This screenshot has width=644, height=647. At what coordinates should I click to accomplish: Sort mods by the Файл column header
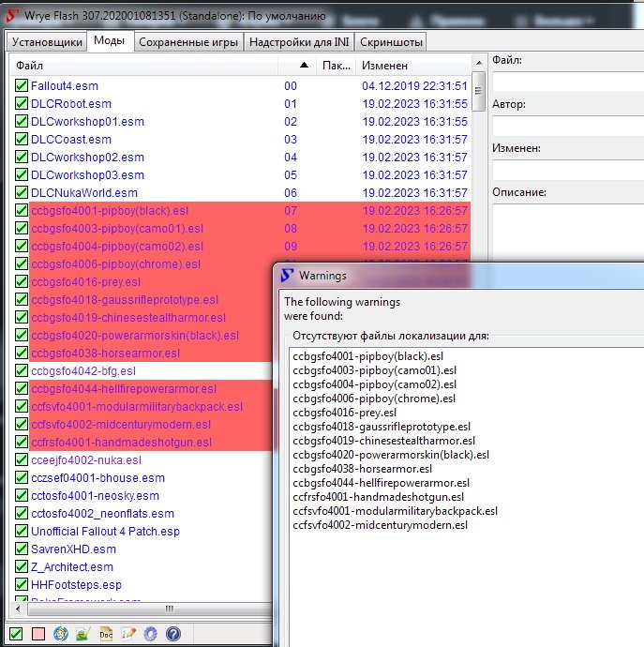tap(141, 66)
